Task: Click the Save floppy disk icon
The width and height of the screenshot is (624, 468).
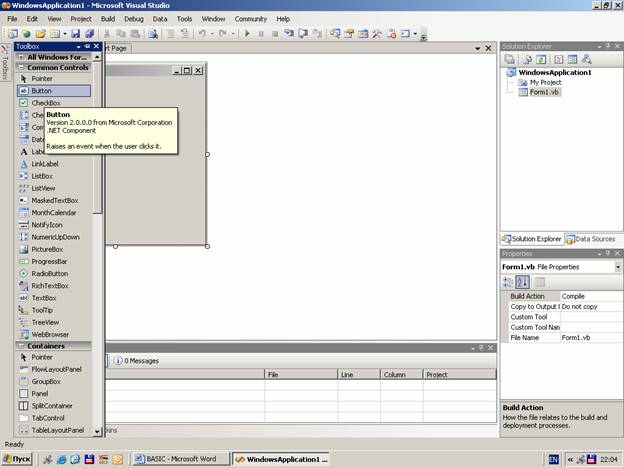Action: pyautogui.click(x=76, y=34)
